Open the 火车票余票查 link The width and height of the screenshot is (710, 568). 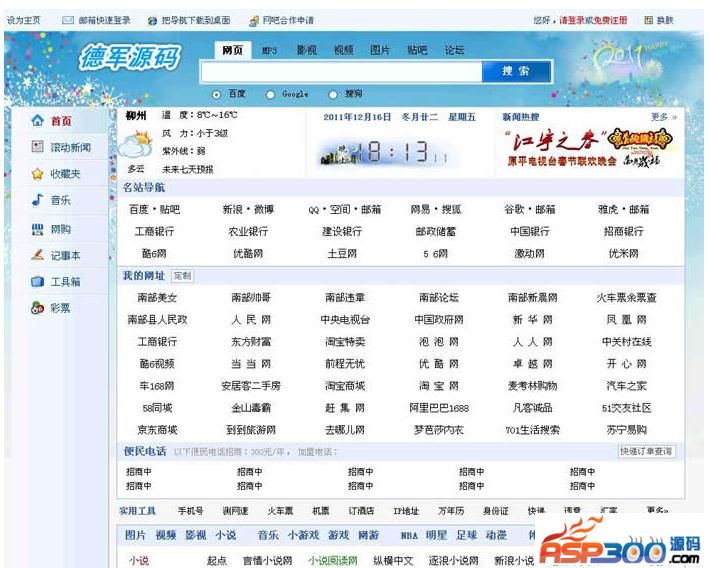click(x=626, y=298)
